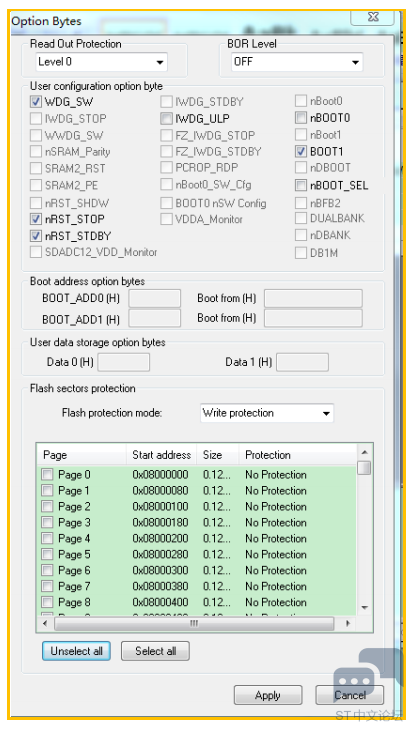Uncheck the nRST_STDBY checkbox
Screen dimensions: 412x731
(x=36, y=236)
